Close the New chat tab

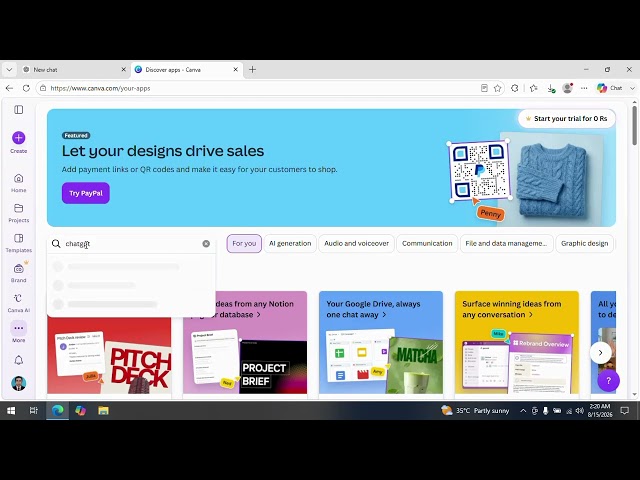tap(124, 70)
